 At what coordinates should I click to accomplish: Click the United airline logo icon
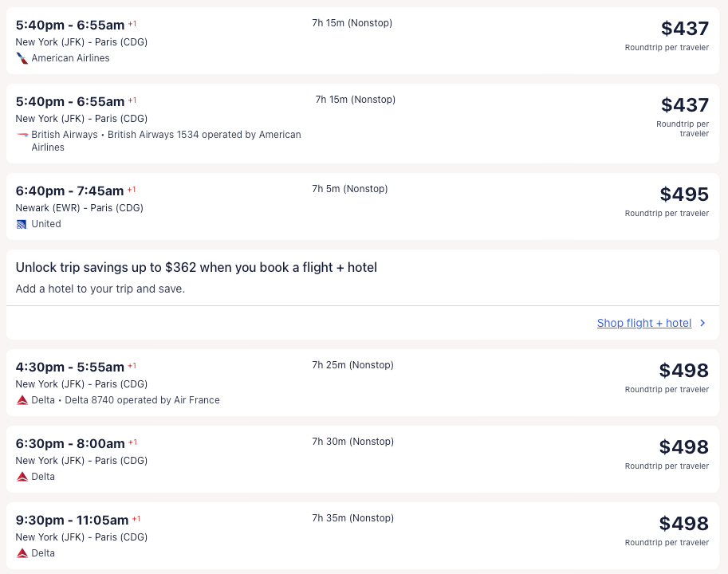22,224
